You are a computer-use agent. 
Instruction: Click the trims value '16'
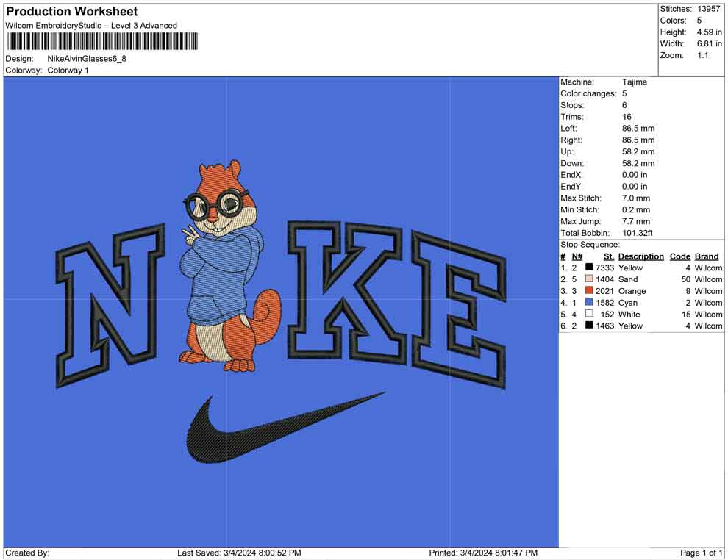(x=627, y=116)
